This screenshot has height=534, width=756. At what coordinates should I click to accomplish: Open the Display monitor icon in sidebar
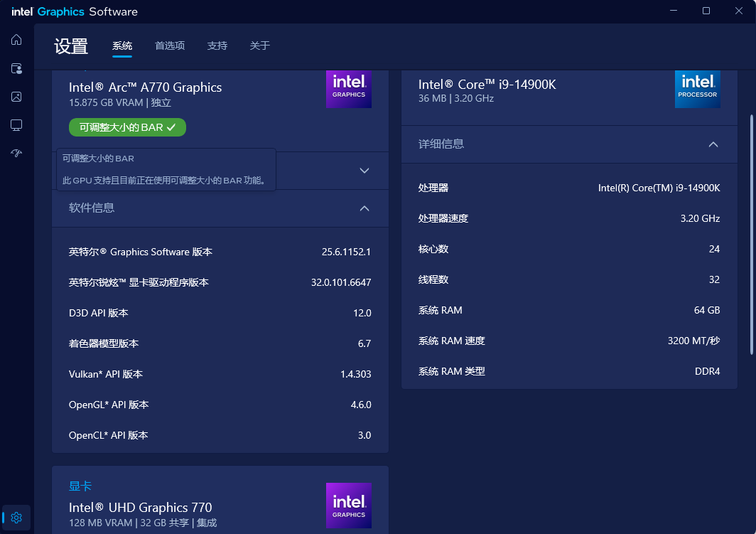point(16,125)
